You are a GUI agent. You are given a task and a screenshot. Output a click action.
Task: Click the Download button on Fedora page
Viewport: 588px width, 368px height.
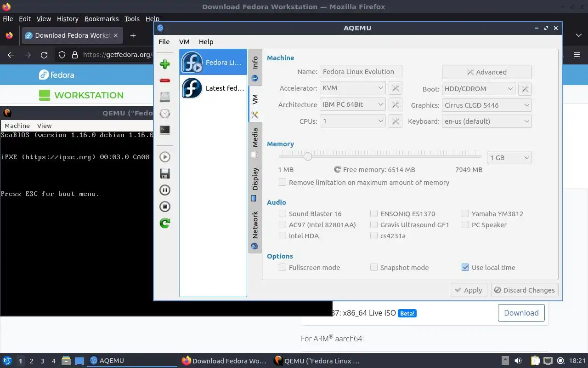click(521, 313)
